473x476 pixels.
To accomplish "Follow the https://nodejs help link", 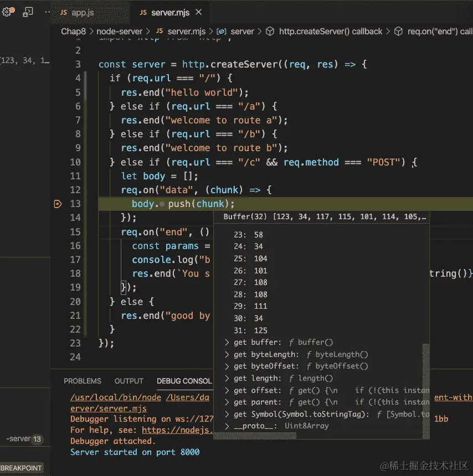I will (177, 430).
